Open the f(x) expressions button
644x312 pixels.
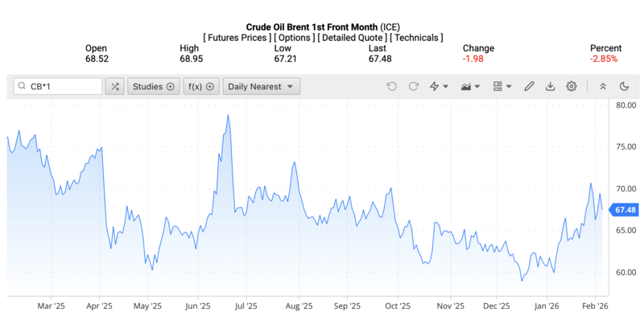[201, 87]
